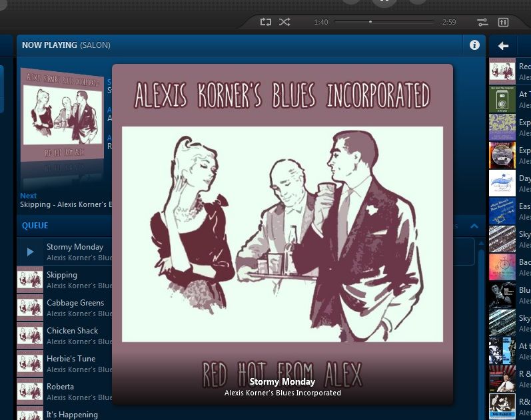Select It's Happening in the queue
This screenshot has width=531, height=420.
(72, 415)
